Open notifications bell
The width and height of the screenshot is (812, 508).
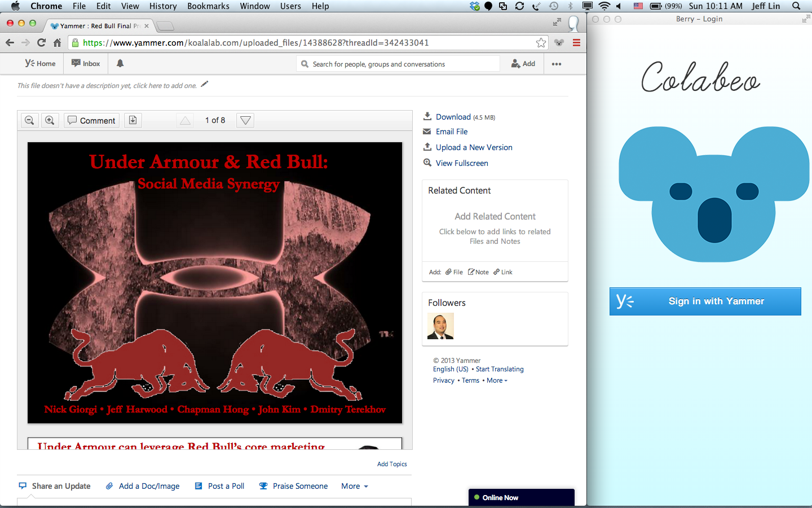(120, 64)
